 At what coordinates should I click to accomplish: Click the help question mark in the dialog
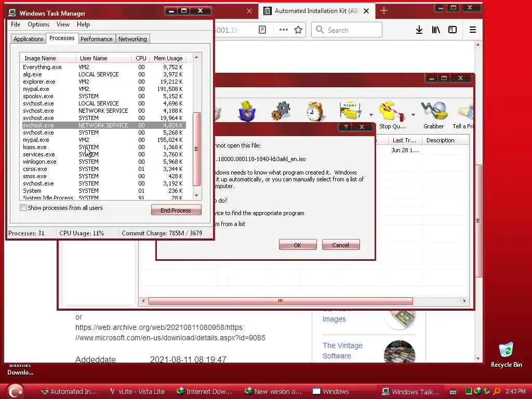coord(345,127)
